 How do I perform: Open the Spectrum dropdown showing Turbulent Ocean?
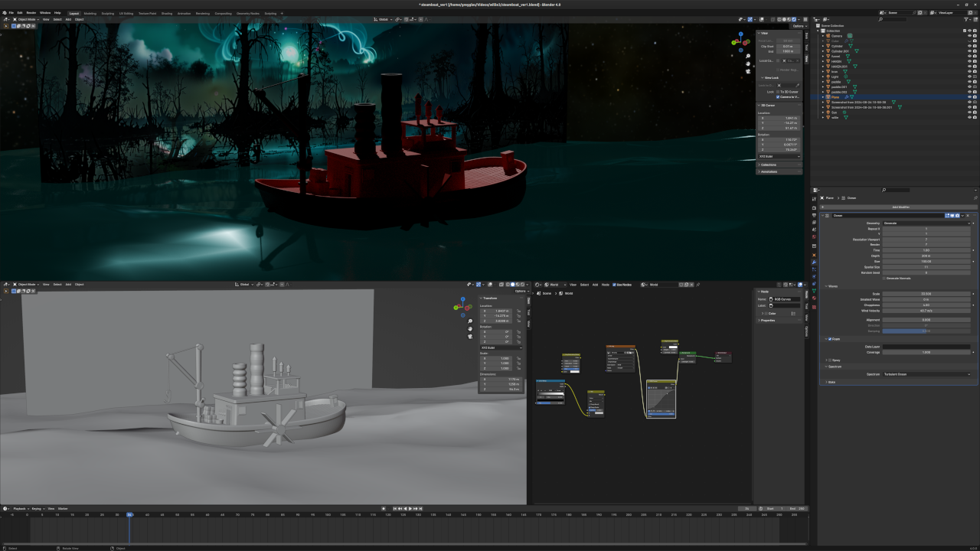(x=927, y=374)
